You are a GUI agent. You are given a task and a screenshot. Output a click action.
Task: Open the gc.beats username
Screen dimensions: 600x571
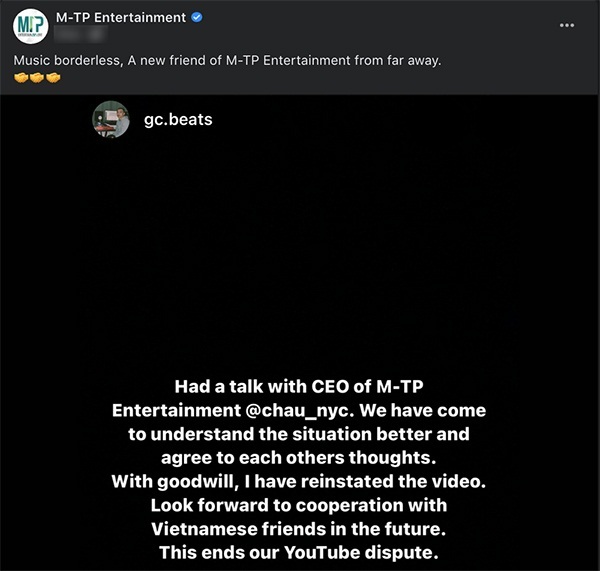click(x=178, y=119)
